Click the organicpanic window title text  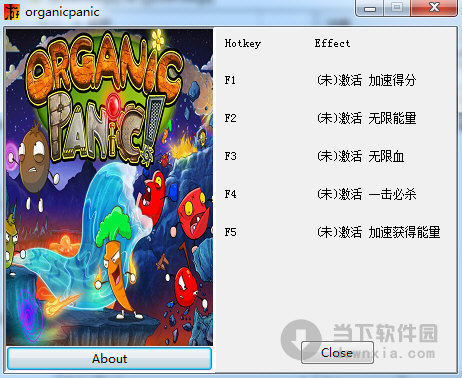click(x=62, y=12)
